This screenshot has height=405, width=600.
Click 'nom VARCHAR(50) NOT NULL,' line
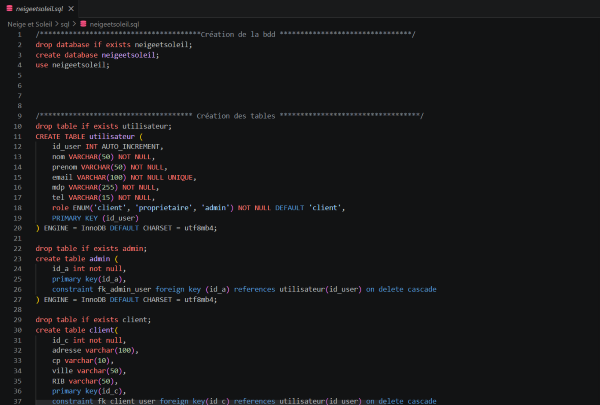click(x=103, y=157)
